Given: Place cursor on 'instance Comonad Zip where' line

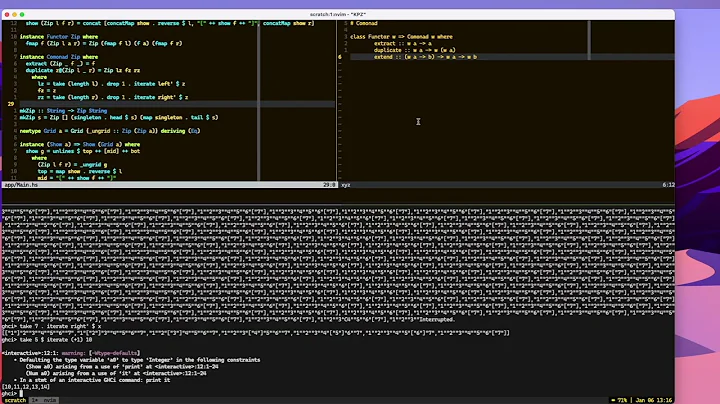Looking at the screenshot, I should 59,57.
